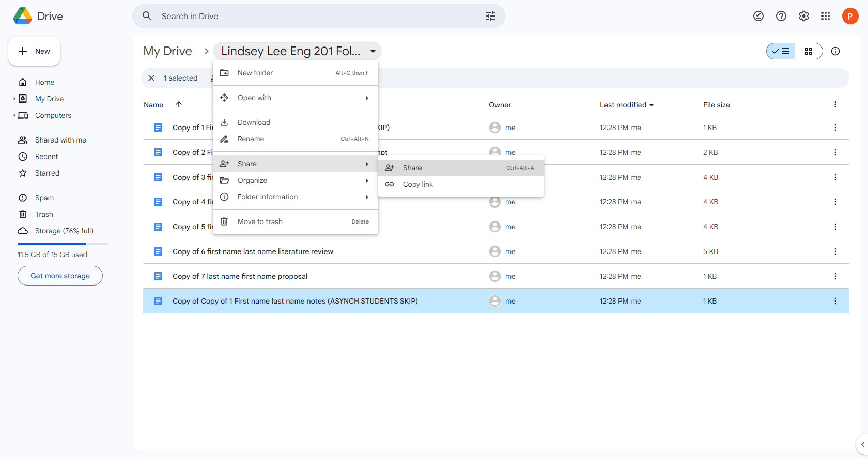Switch to list layout view

(781, 51)
